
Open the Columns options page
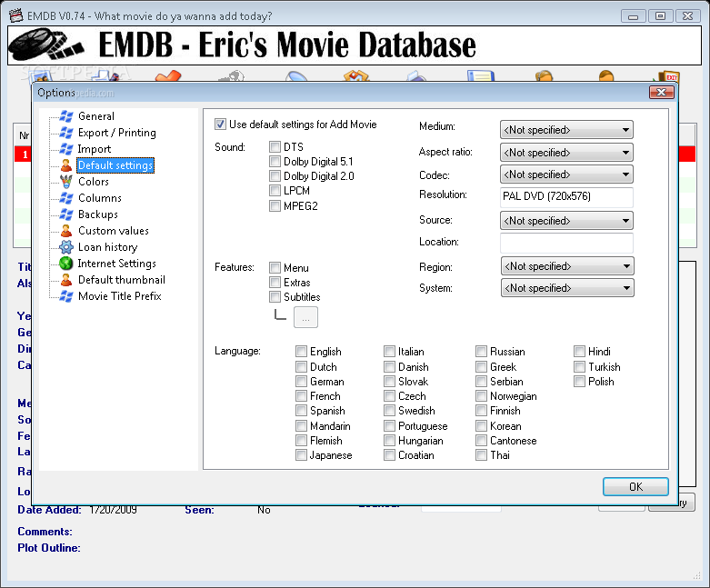point(100,198)
